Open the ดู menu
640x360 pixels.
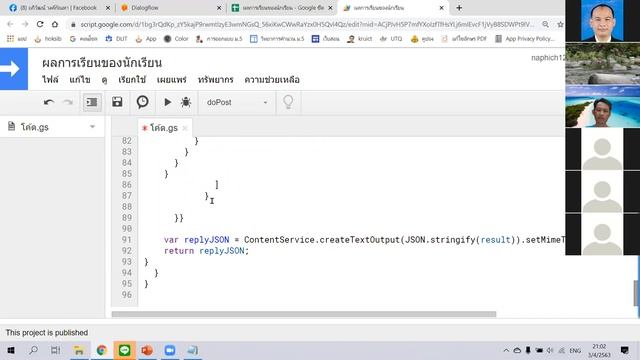point(104,80)
